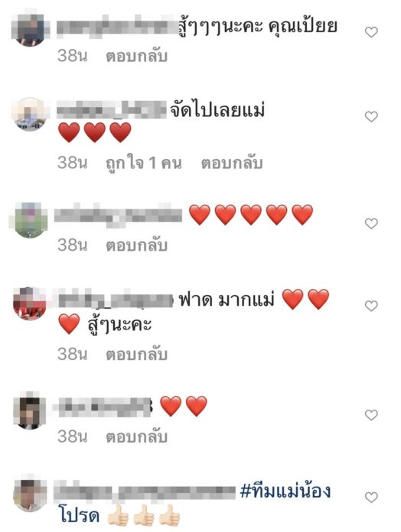
Task: Tap heart icon beside five red hearts comment
Action: point(371,223)
